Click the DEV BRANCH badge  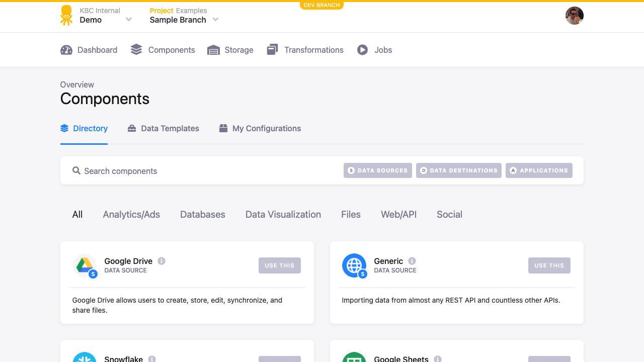coord(322,5)
